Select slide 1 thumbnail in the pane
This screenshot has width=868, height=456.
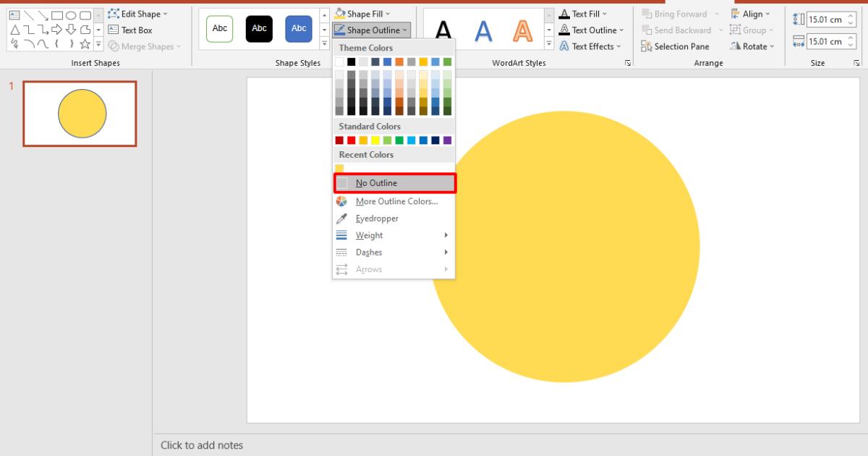[80, 113]
